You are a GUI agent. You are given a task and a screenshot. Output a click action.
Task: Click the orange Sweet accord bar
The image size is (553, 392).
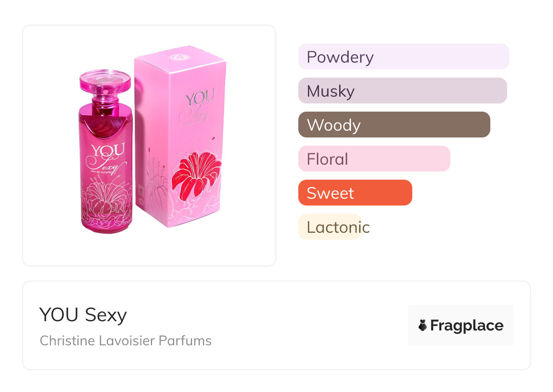(355, 193)
